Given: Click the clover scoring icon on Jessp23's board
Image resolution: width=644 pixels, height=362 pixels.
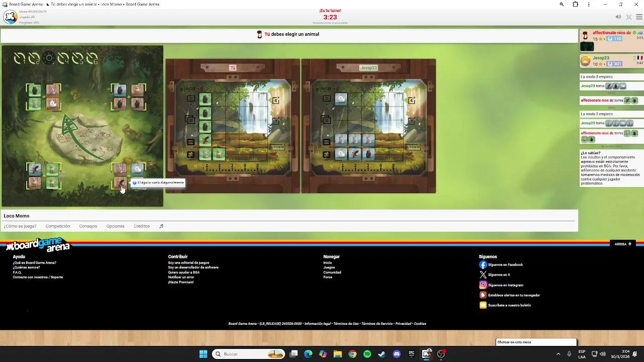Looking at the screenshot, I should (327, 155).
